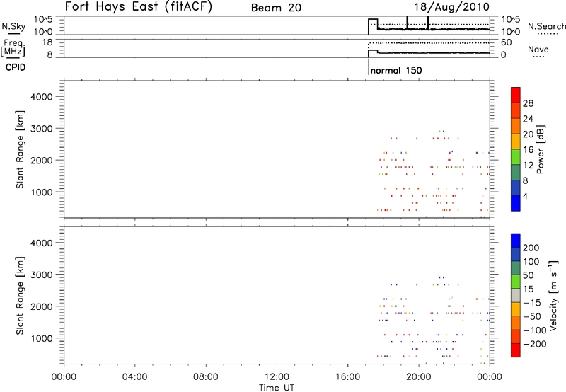The width and height of the screenshot is (566, 392).
Task: Click the '60' tick right of frequency panel
Action: coord(506,42)
